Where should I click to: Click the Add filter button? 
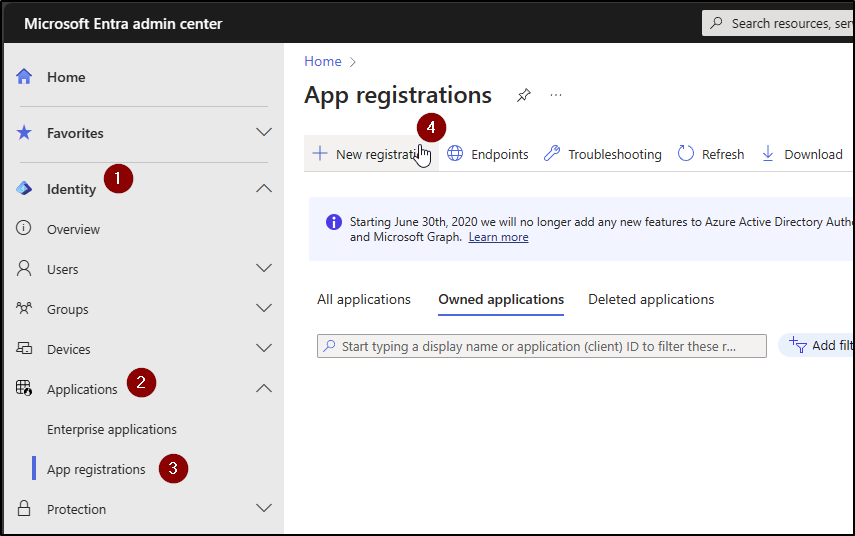click(816, 345)
